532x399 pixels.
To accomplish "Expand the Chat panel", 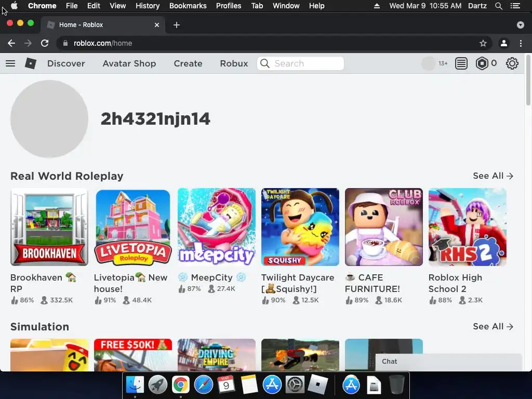I will coord(448,362).
